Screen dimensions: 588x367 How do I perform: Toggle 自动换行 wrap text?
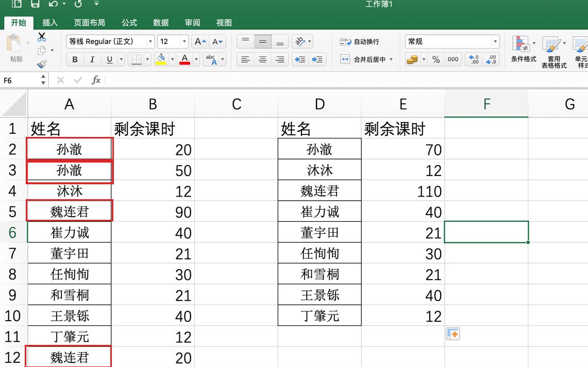360,42
